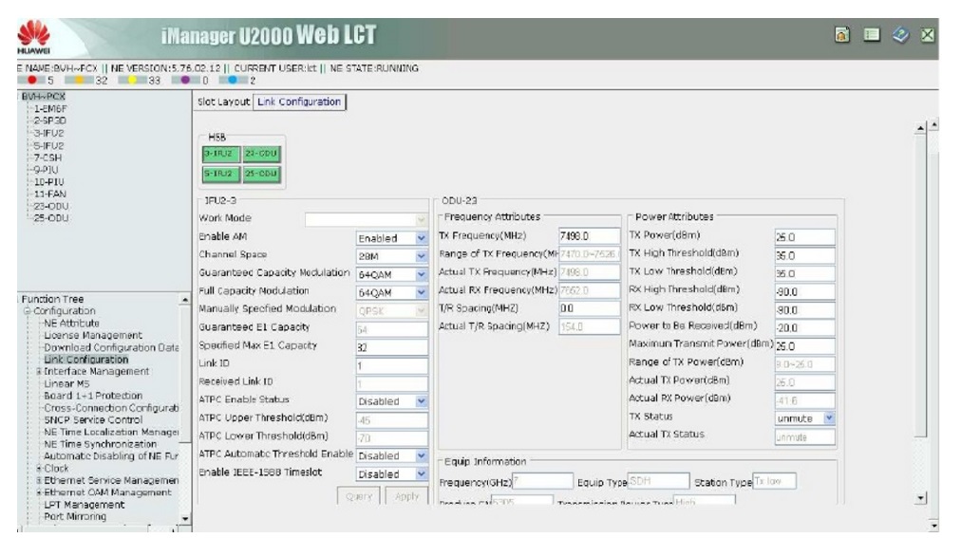Collapse the Configuration node in Function Tree
The width and height of the screenshot is (980, 538).
[27, 311]
